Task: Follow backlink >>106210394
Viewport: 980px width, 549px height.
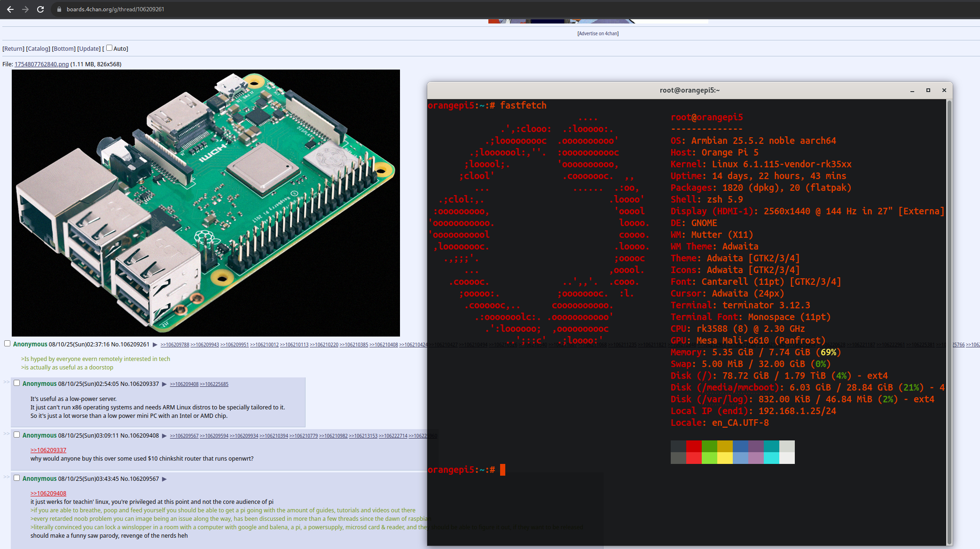Action: pyautogui.click(x=274, y=436)
